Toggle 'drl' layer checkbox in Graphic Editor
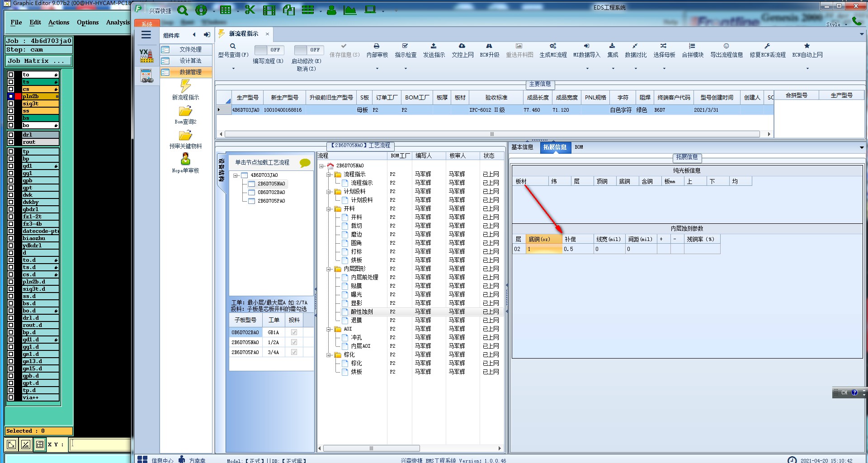 [x=11, y=135]
